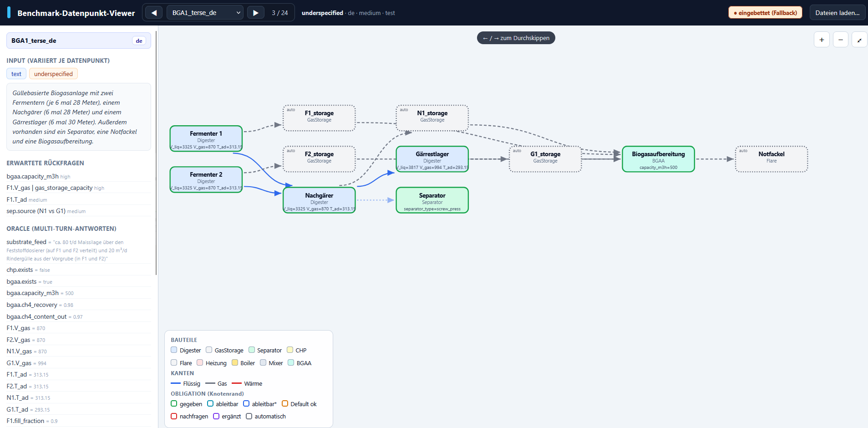The width and height of the screenshot is (868, 428).
Task: Select the G1_storage gas storage node
Action: [x=545, y=159]
